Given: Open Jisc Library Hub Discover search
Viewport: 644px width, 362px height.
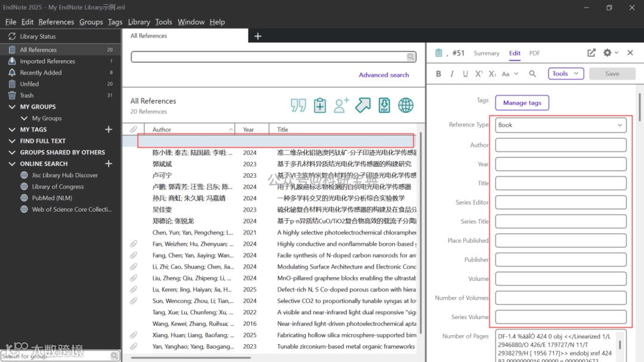Looking at the screenshot, I should [x=65, y=175].
